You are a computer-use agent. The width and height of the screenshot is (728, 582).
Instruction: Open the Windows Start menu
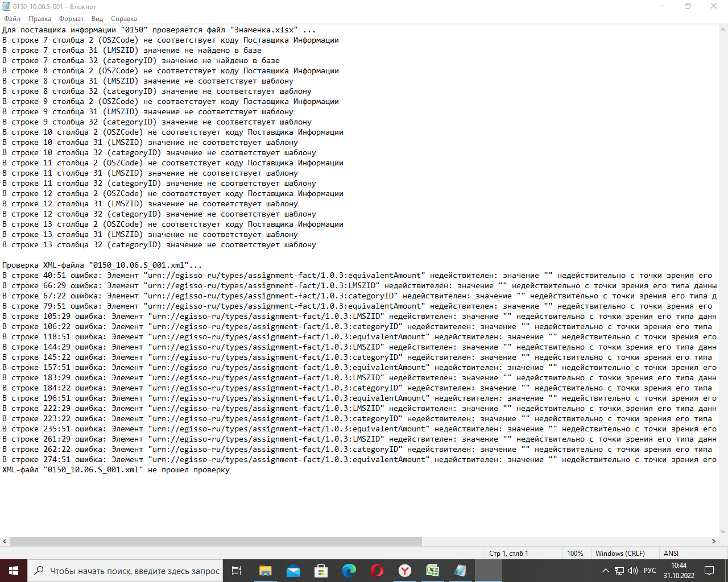[14, 571]
